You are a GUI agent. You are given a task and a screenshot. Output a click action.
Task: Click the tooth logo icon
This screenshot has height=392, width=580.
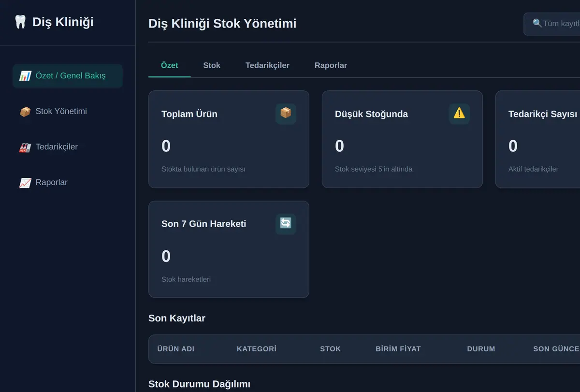(x=20, y=22)
